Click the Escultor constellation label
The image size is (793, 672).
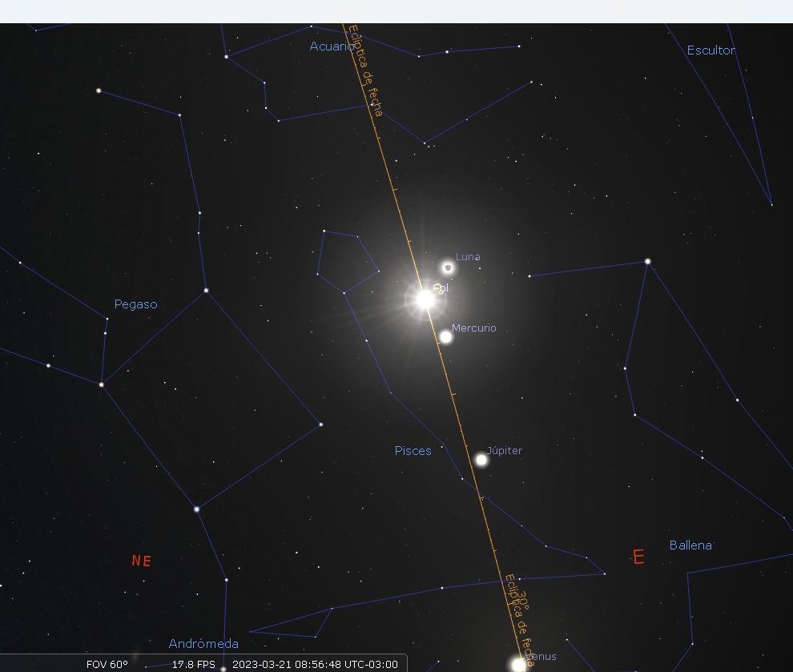pos(710,50)
